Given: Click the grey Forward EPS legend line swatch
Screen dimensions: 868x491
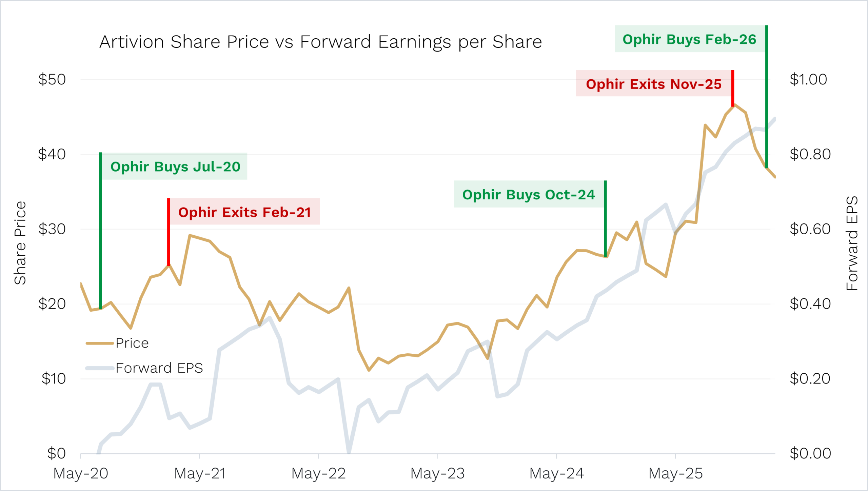Looking at the screenshot, I should pyautogui.click(x=100, y=368).
